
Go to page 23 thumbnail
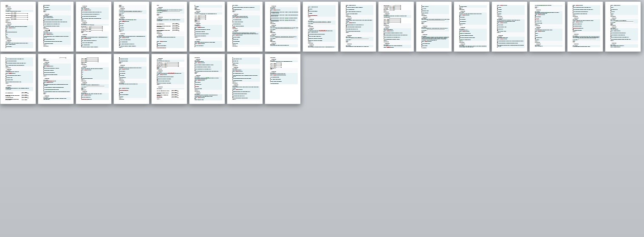[207, 79]
